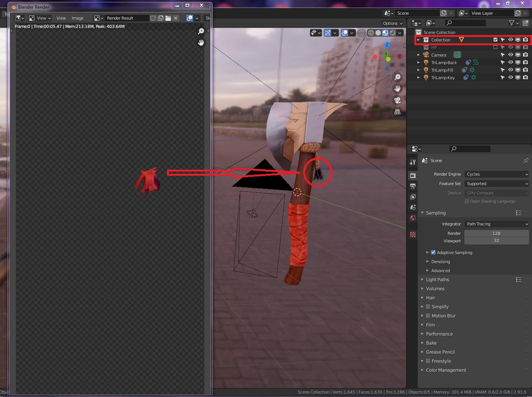Enable the HP collection checkbox
The width and height of the screenshot is (532, 397).
click(x=495, y=47)
